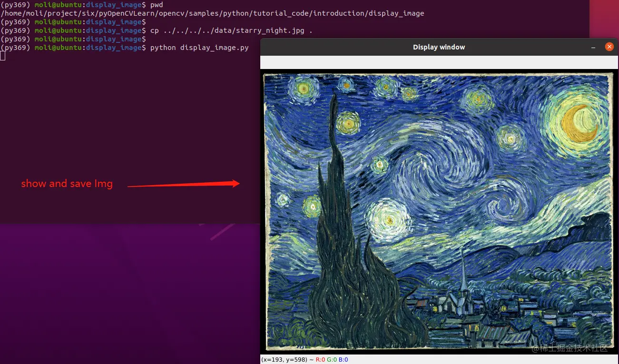The height and width of the screenshot is (364, 619).
Task: Click the 'Display window' title text
Action: point(439,47)
